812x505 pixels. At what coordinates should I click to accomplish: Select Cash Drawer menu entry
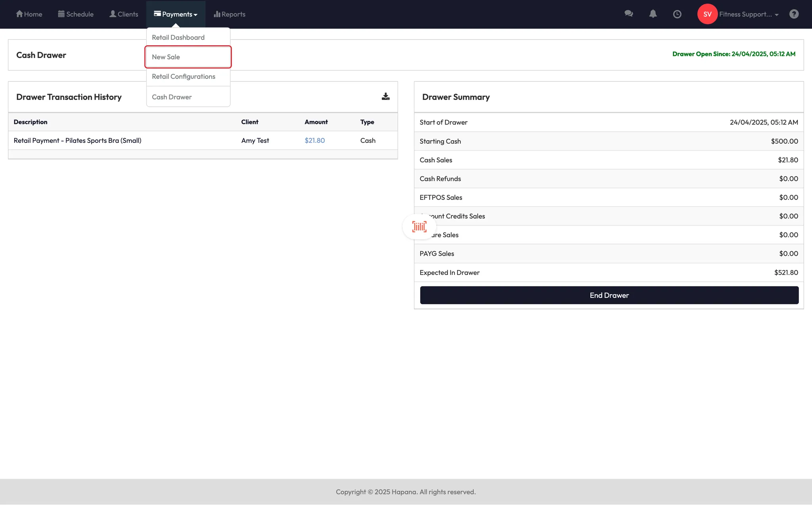172,97
